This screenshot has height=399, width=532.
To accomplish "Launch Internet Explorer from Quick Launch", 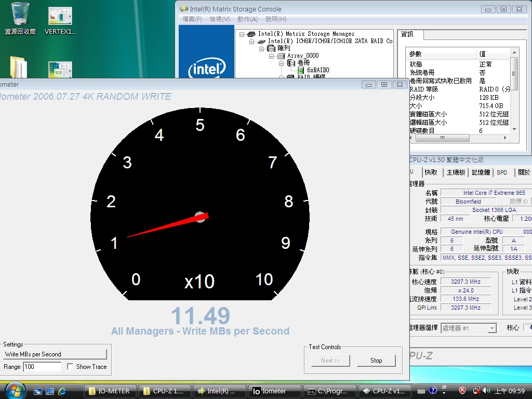I will pyautogui.click(x=62, y=391).
